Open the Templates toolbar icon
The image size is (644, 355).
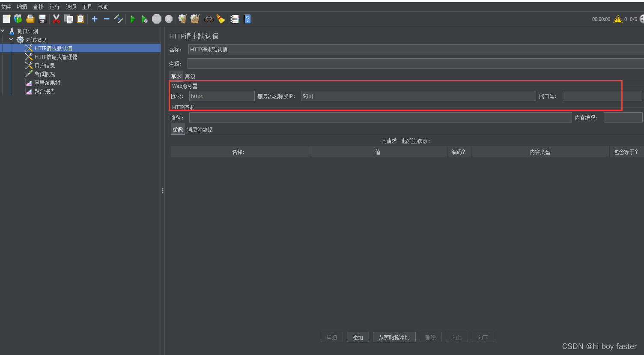click(x=18, y=19)
